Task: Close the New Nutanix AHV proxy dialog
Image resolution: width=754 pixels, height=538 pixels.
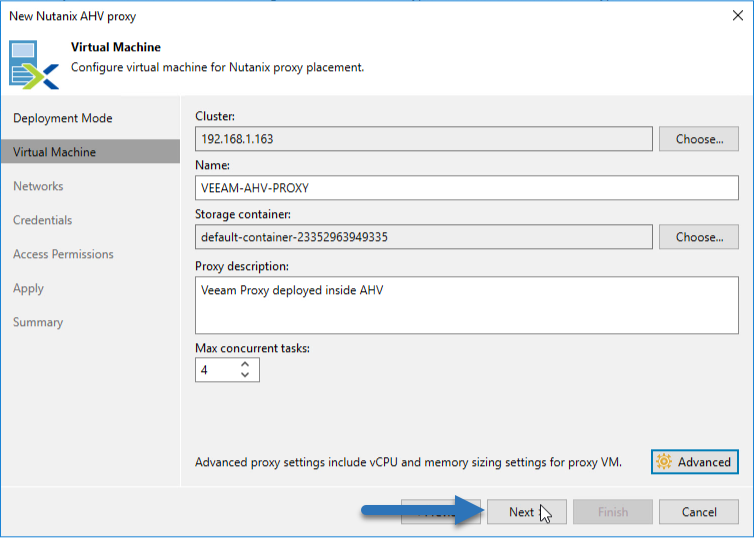Action: (x=738, y=16)
